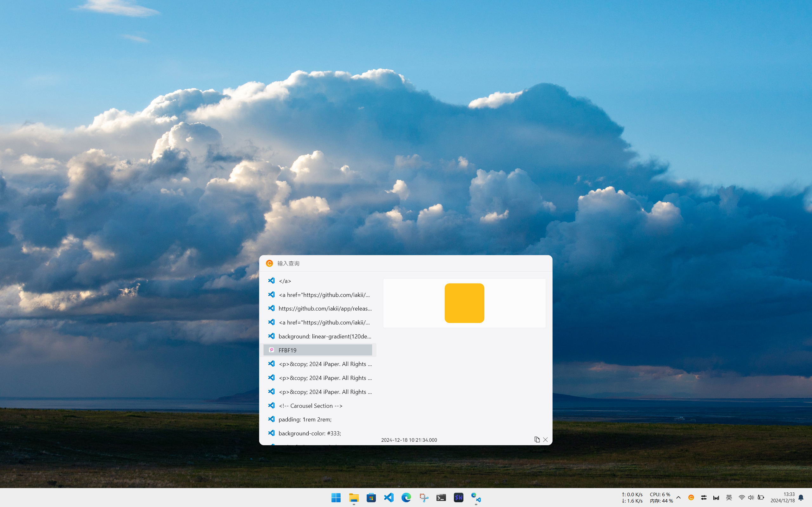Click the orange clipboard app logo in search bar
The height and width of the screenshot is (507, 812).
pyautogui.click(x=269, y=264)
